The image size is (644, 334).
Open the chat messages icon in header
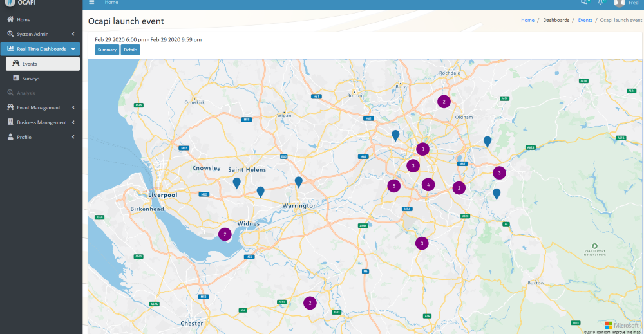click(x=584, y=3)
